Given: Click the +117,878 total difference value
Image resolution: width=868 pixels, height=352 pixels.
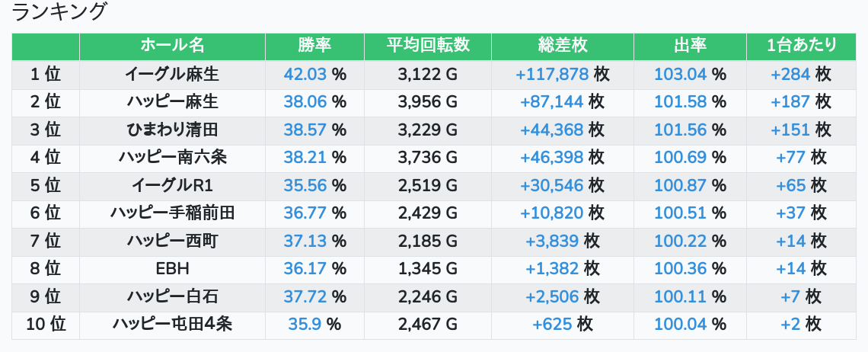Looking at the screenshot, I should 552,75.
